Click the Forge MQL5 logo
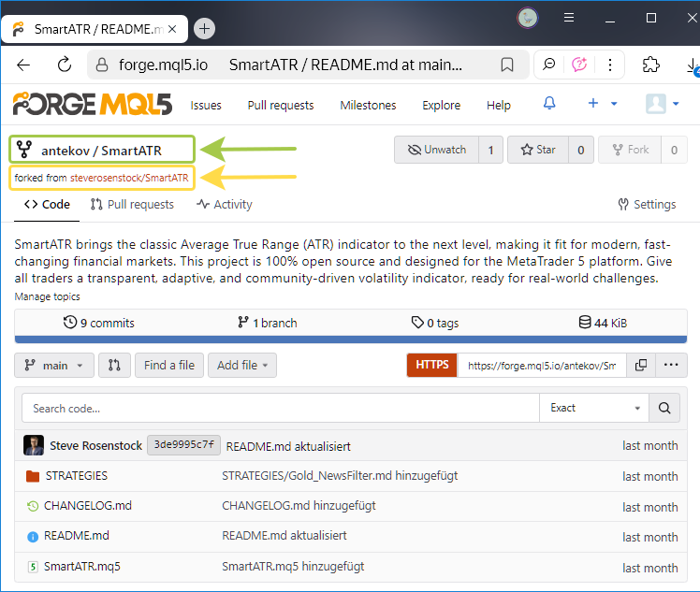The height and width of the screenshot is (592, 700). click(x=93, y=104)
